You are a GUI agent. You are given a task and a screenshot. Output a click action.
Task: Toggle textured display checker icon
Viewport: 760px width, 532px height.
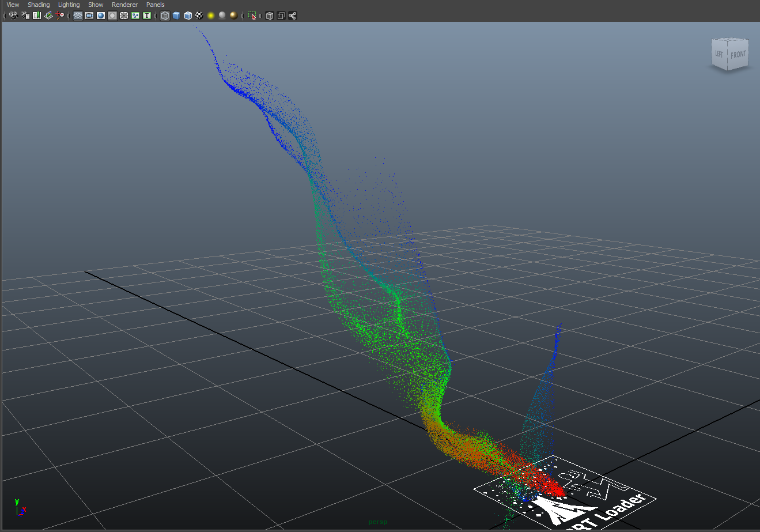(x=199, y=16)
